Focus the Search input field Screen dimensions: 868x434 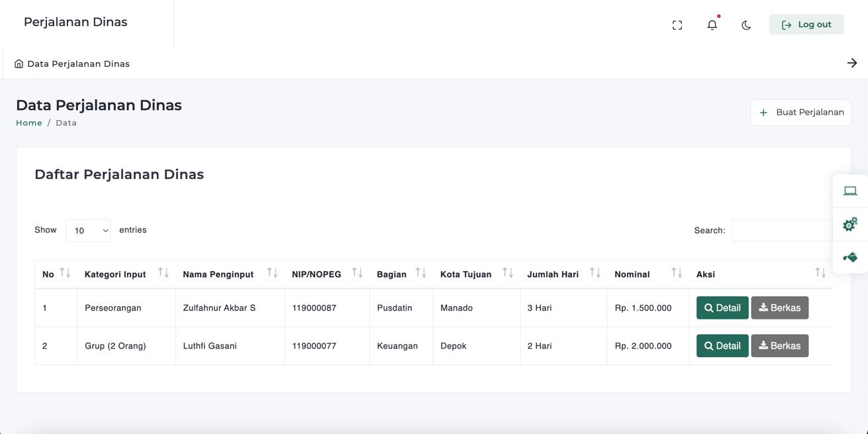781,231
